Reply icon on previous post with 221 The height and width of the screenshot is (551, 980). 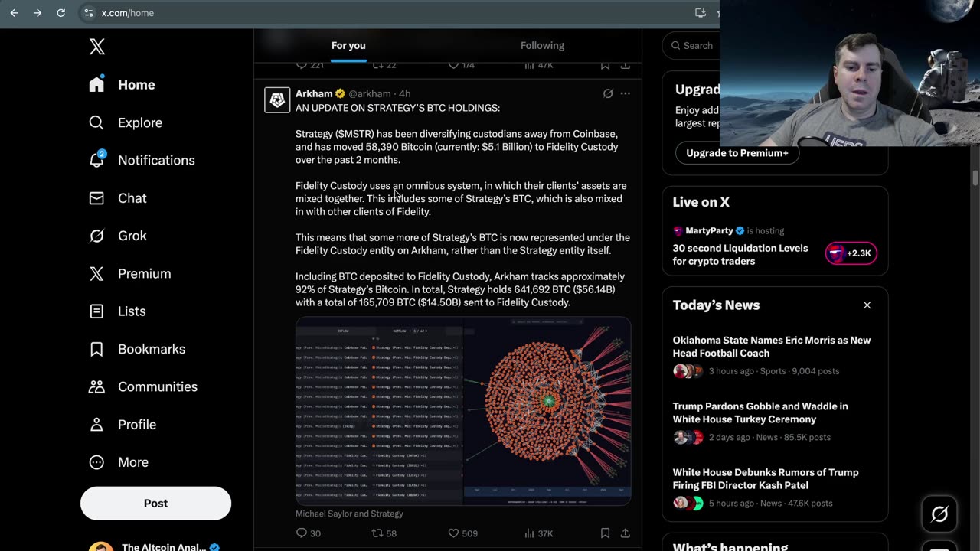click(x=310, y=66)
